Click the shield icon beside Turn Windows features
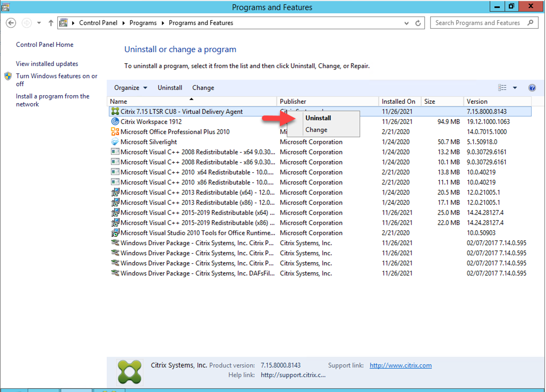Image resolution: width=546 pixels, height=392 pixels. [x=8, y=76]
